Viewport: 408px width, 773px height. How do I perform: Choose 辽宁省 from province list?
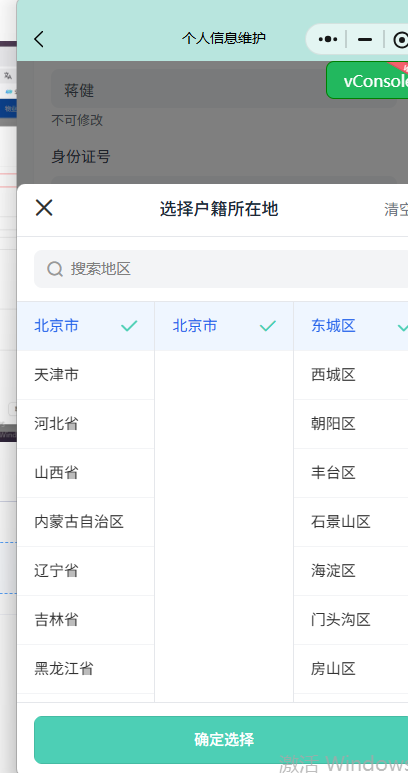[x=86, y=570]
